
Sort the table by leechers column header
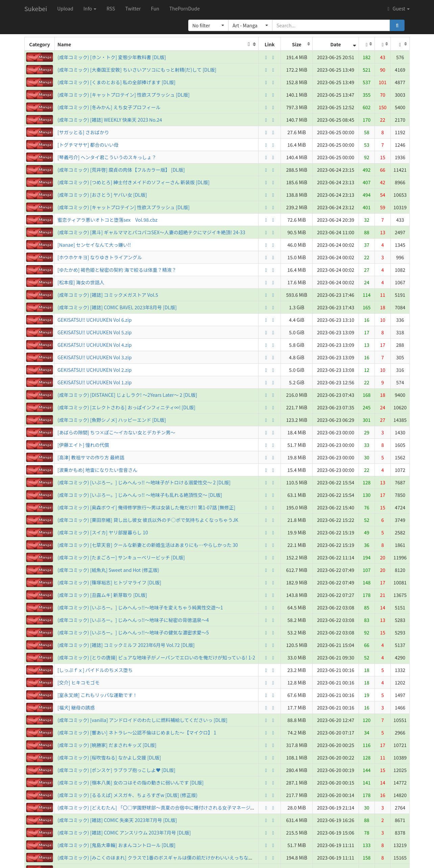click(383, 44)
